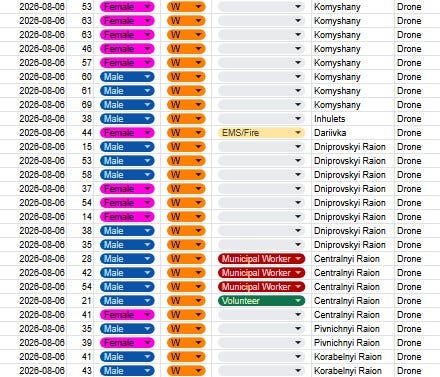Open Municipal Worker dropdown in age 42 row
This screenshot has width=440, height=377.
261,273
